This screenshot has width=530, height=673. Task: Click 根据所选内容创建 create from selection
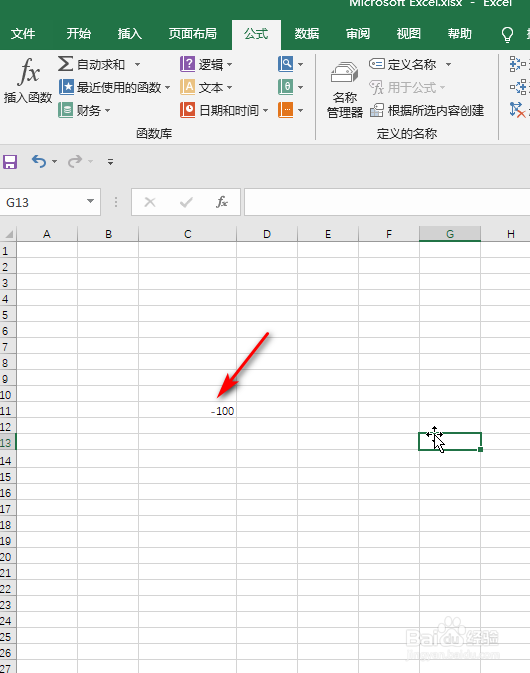427,110
